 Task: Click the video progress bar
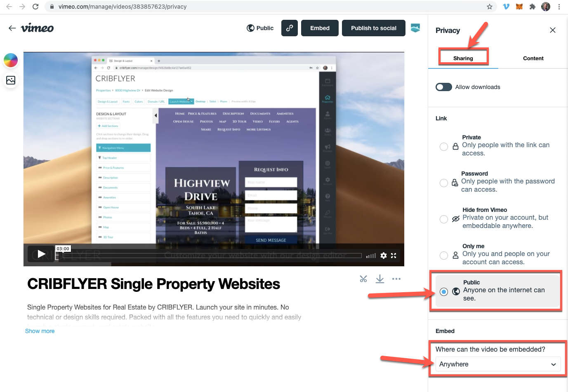click(x=210, y=256)
